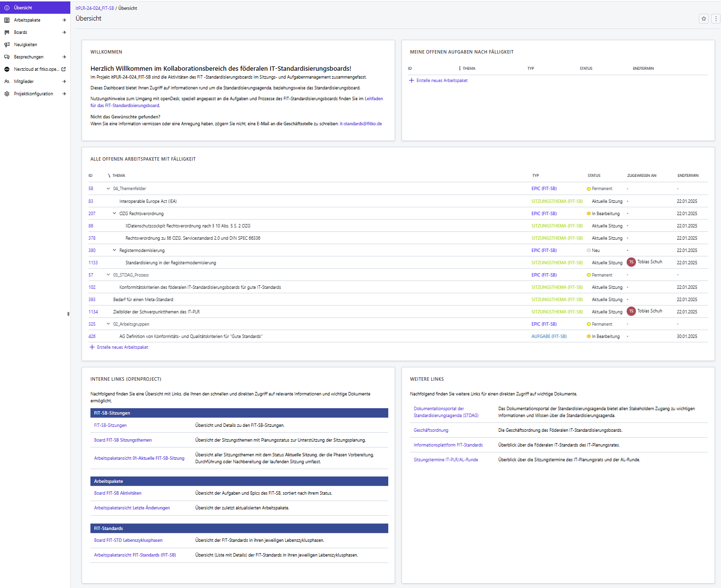Click the Boards icon in sidebar
Screen dimensions: 721x588
[7, 32]
